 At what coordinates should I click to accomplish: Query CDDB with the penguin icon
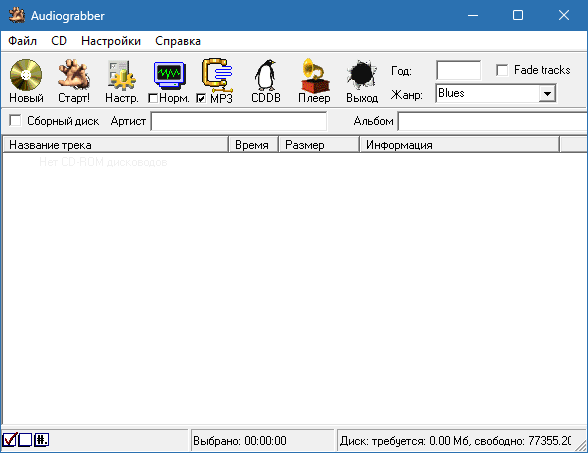click(266, 75)
